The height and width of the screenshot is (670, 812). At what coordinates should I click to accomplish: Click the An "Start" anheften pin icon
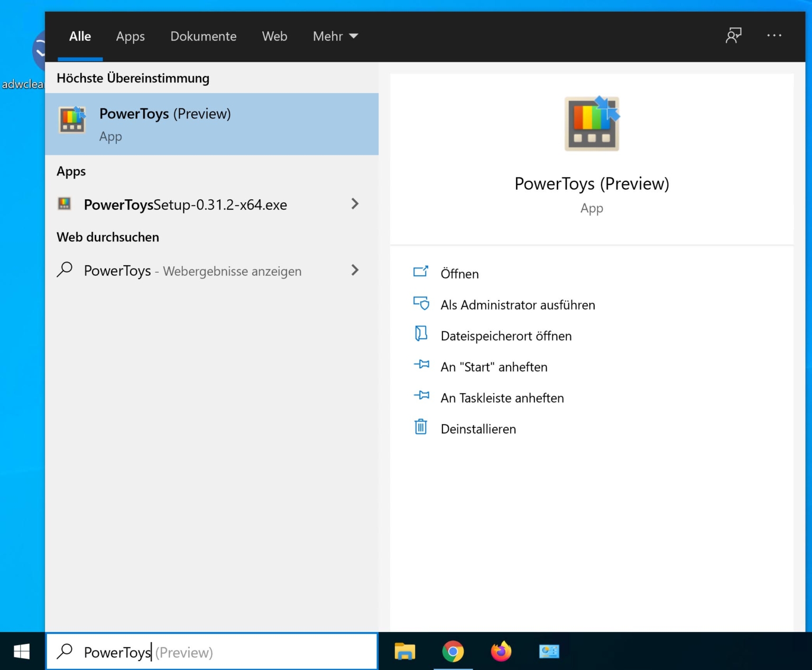pyautogui.click(x=421, y=365)
